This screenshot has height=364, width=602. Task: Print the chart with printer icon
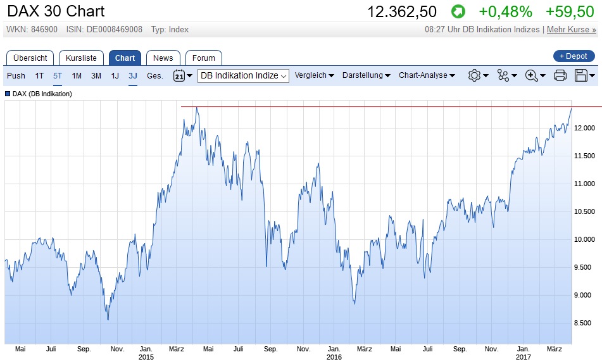pyautogui.click(x=560, y=76)
